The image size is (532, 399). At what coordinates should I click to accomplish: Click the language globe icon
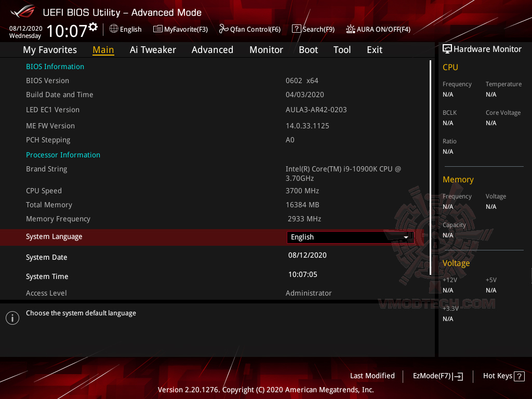point(114,29)
